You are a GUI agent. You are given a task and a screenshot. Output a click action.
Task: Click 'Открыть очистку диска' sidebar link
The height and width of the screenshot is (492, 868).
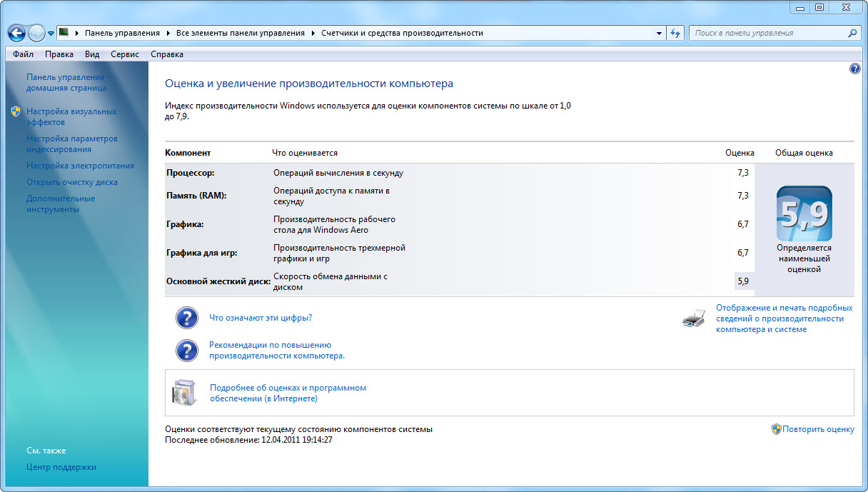72,182
